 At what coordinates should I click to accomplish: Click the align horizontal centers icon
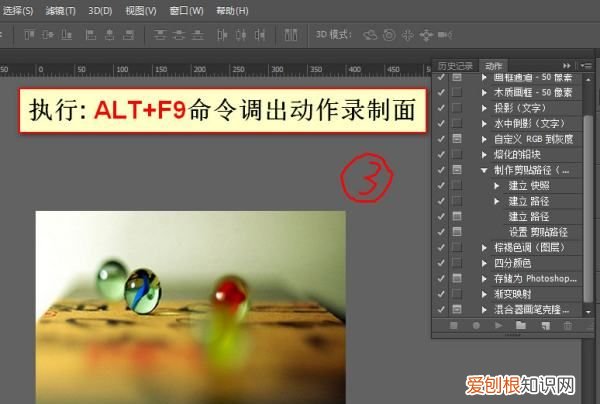109,35
